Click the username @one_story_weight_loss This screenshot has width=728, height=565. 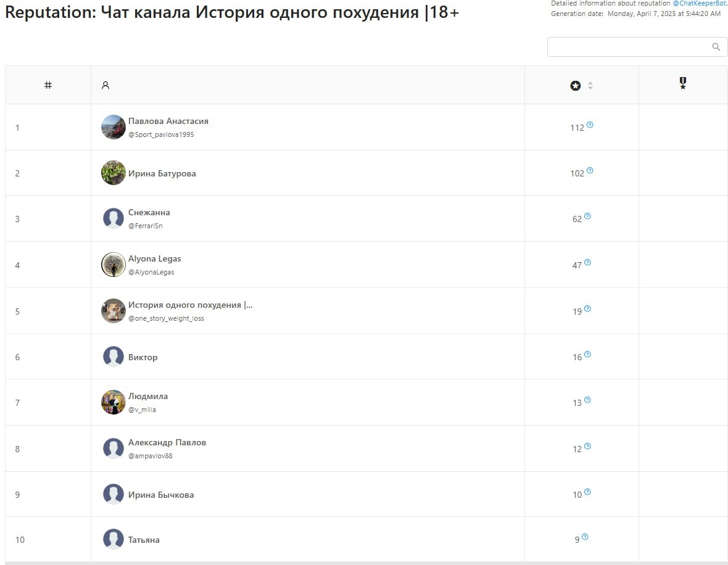pyautogui.click(x=166, y=318)
